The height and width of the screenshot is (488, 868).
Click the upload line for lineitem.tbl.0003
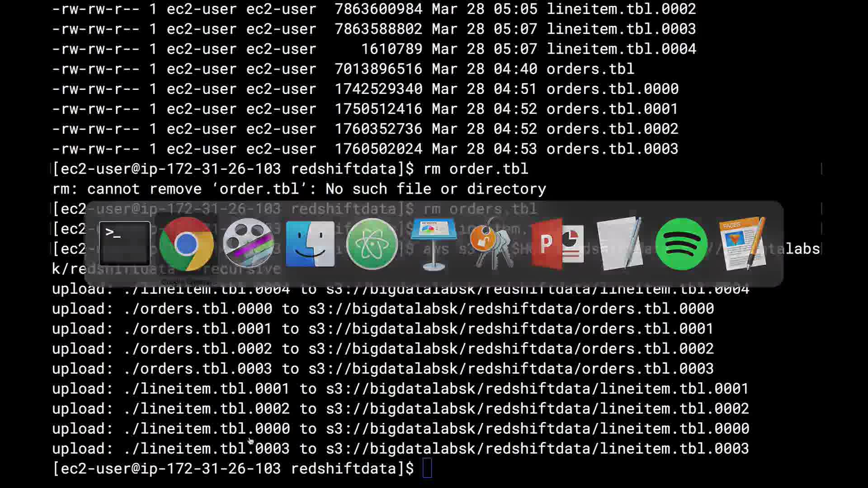click(400, 449)
